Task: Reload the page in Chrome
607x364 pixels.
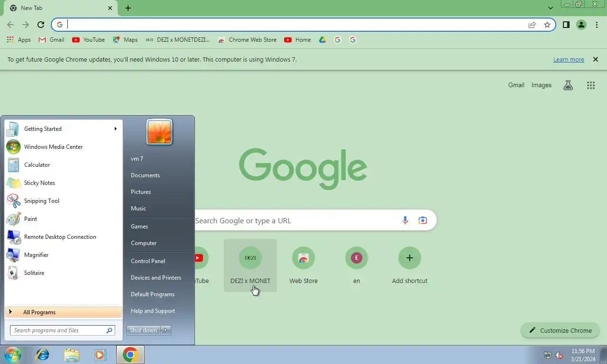Action: (41, 25)
